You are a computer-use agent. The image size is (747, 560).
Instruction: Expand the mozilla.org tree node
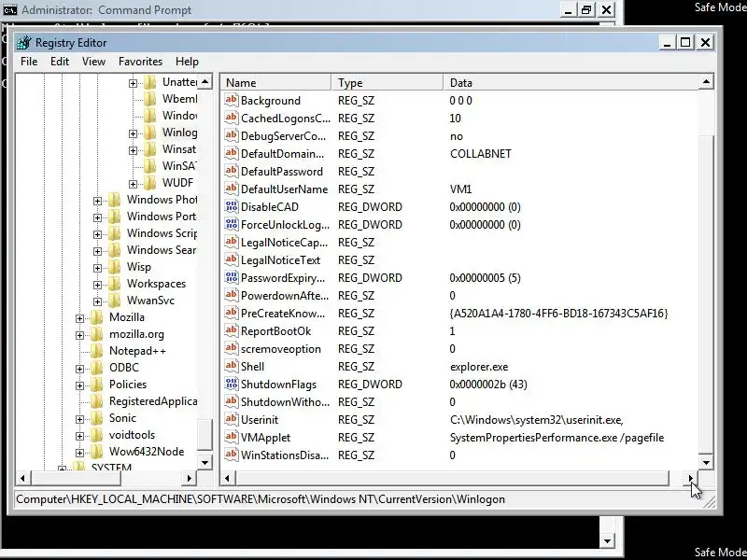79,335
